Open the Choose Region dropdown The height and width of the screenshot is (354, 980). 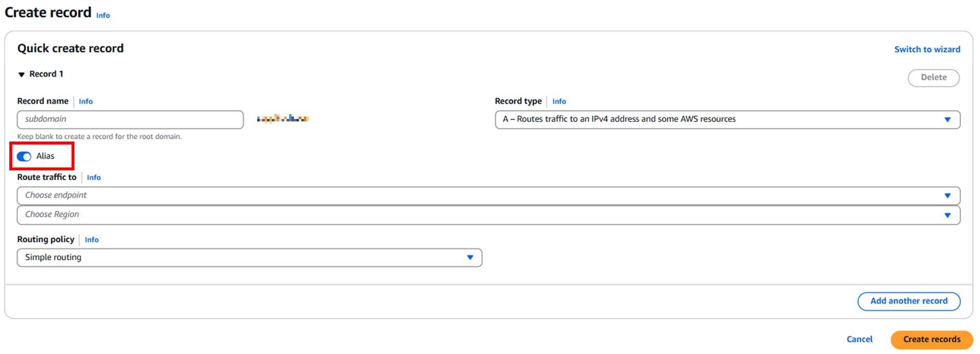pyautogui.click(x=489, y=215)
